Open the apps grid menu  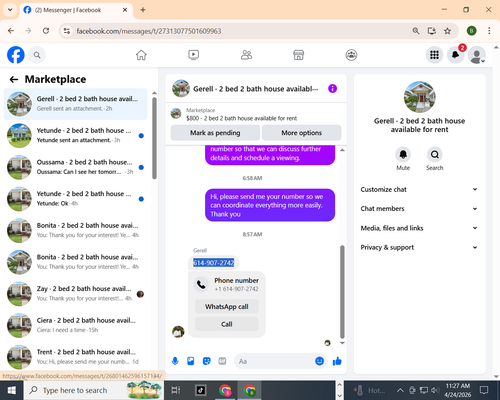coord(434,55)
